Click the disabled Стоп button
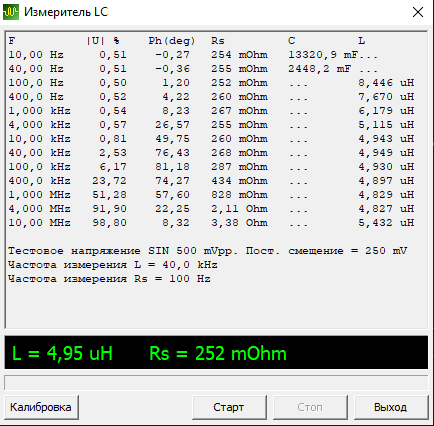434x426 pixels. tap(310, 407)
